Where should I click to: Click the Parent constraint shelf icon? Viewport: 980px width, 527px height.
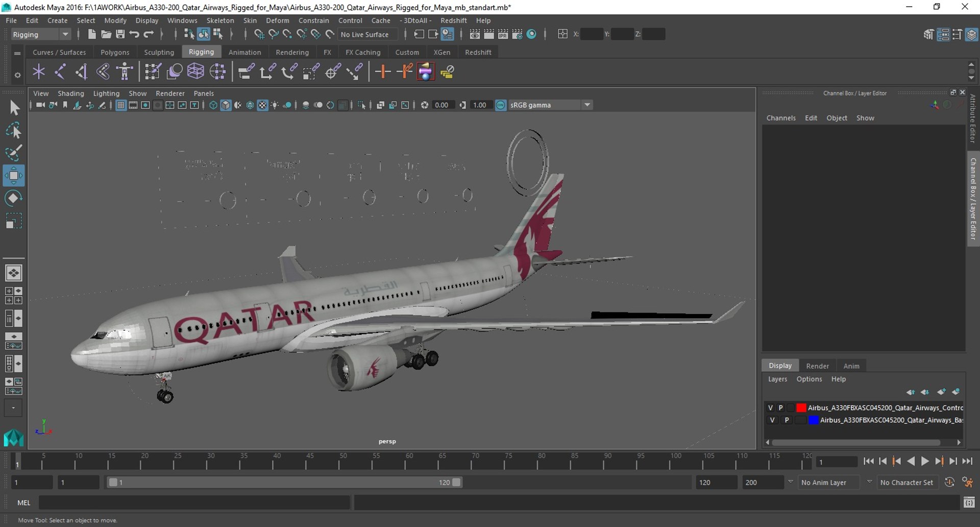(246, 71)
